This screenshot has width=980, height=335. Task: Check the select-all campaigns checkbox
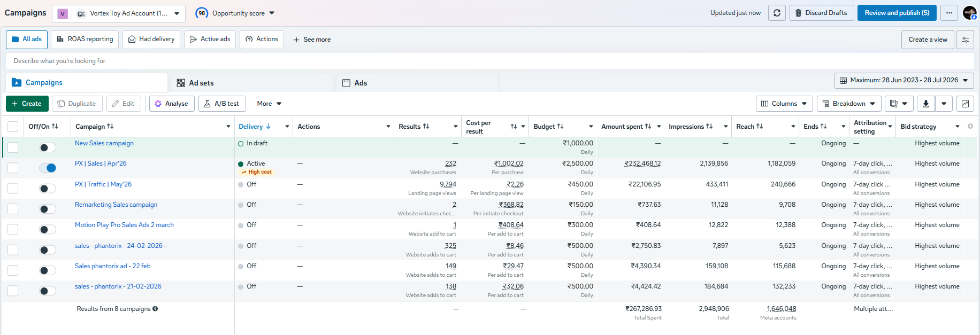coord(13,127)
